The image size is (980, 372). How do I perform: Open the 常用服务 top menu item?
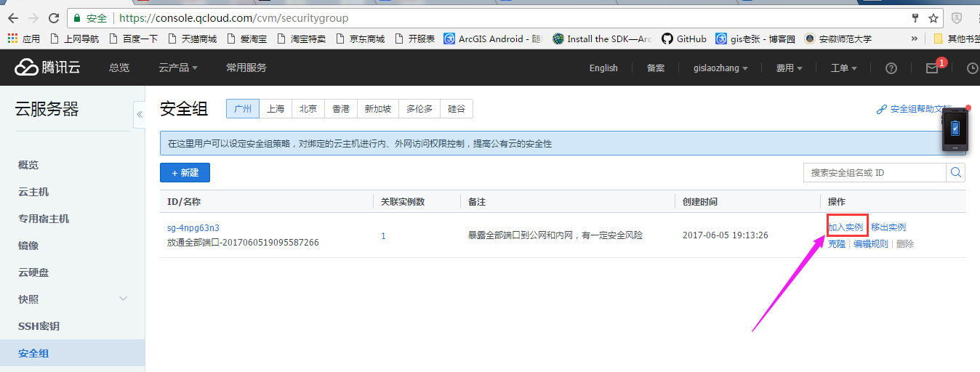tap(246, 68)
